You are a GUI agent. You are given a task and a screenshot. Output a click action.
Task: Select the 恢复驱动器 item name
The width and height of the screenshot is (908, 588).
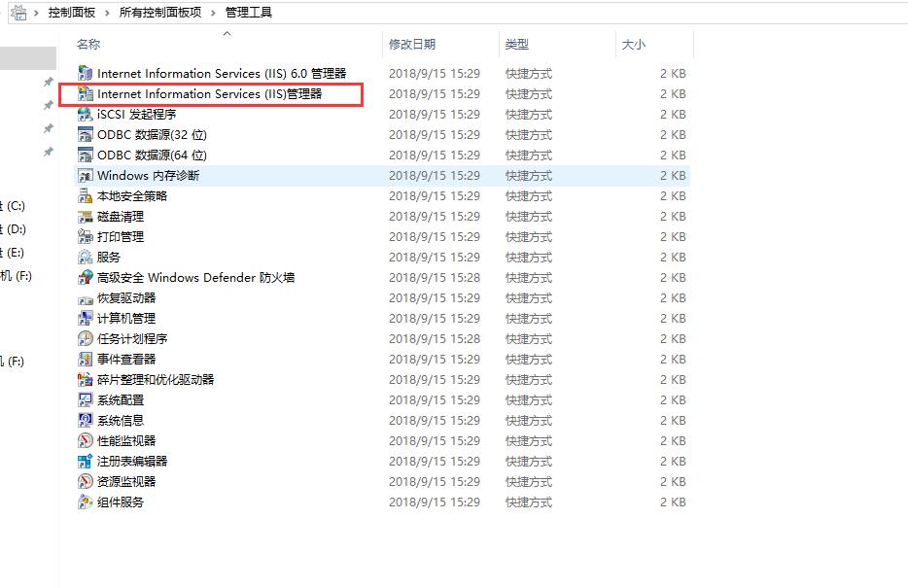coord(126,298)
